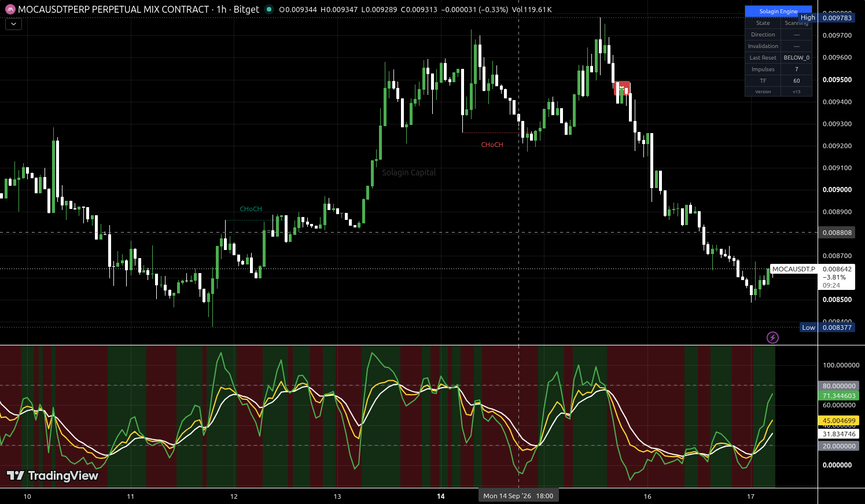Select the green CHoCH label

[251, 209]
